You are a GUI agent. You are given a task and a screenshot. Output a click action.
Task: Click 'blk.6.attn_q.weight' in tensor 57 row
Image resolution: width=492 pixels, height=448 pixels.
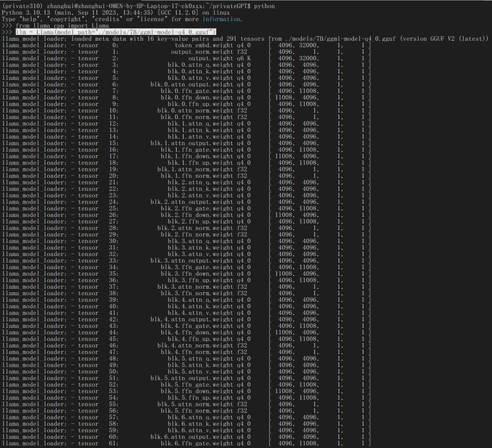[x=200, y=417]
